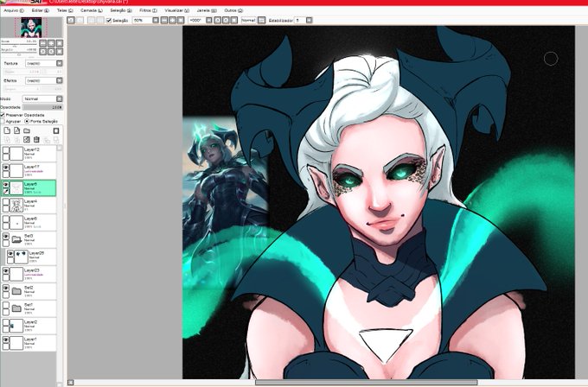Open the Textura dropdown
588x387 pixels.
click(x=60, y=63)
